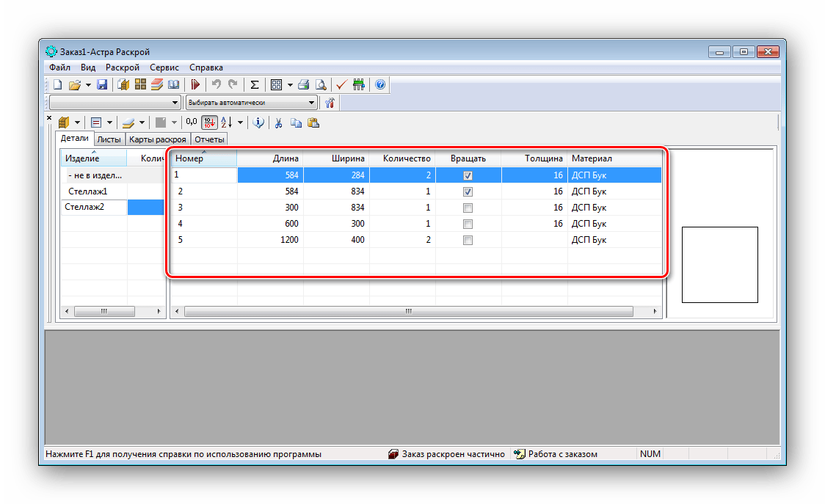Expand the part list dropdown arrow
825x504 pixels.
click(x=109, y=123)
